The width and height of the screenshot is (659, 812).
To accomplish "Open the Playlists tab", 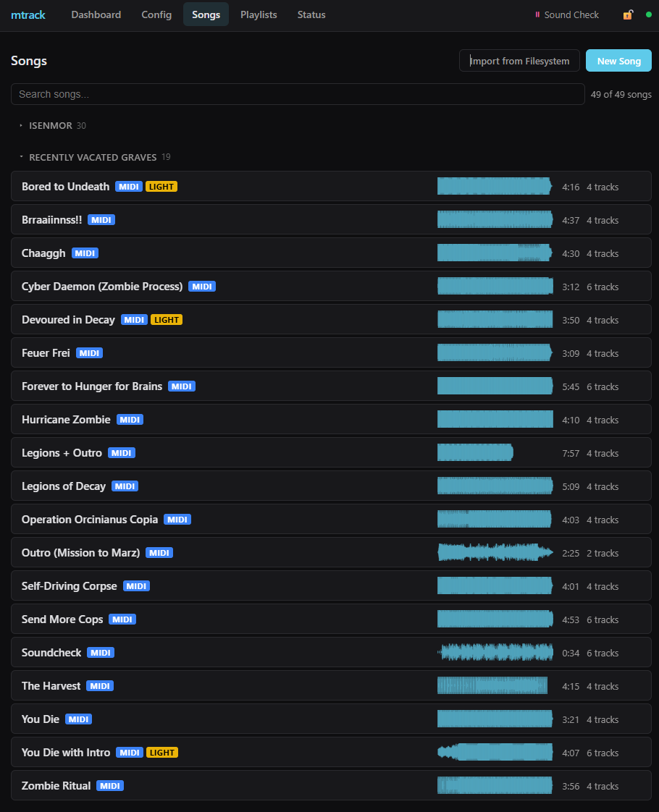I will [259, 14].
